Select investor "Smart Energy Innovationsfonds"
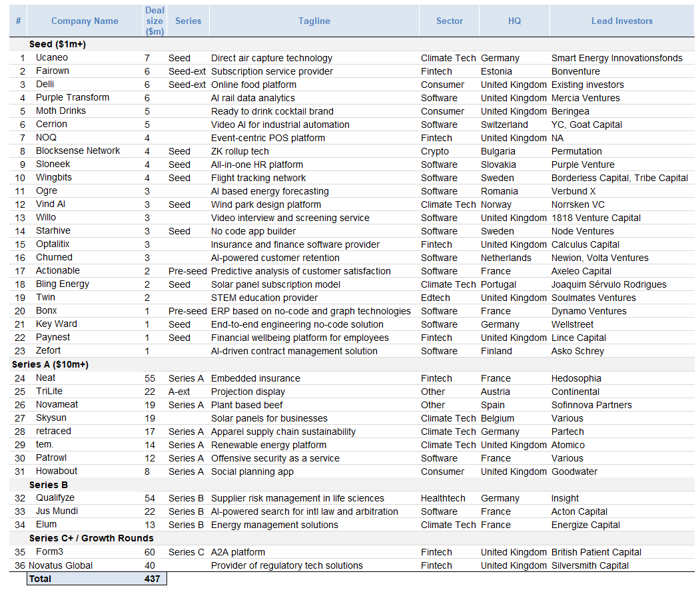The height and width of the screenshot is (596, 700). 617,58
